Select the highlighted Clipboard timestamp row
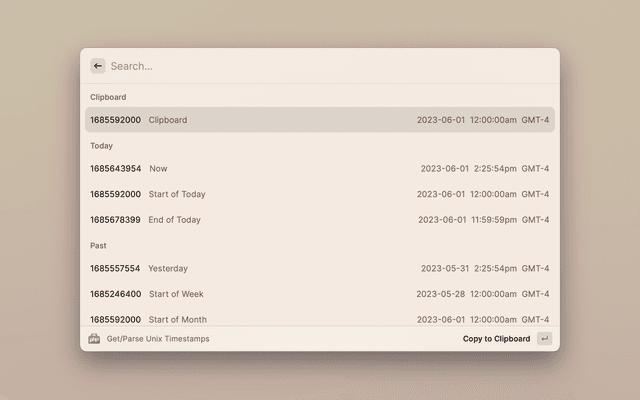The height and width of the screenshot is (400, 640). 319,120
